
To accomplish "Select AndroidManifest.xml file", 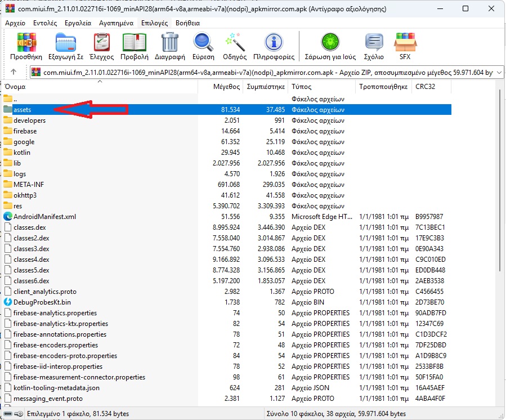I will tap(44, 217).
